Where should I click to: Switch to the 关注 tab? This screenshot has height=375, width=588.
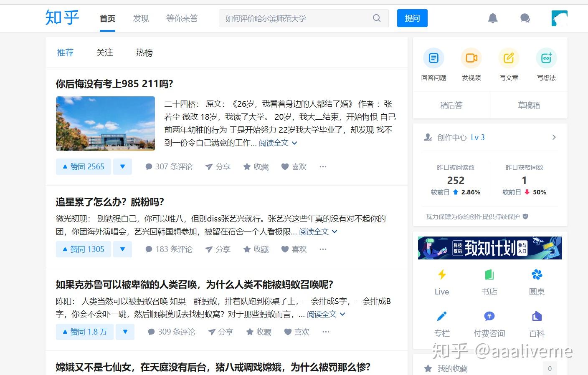[104, 53]
